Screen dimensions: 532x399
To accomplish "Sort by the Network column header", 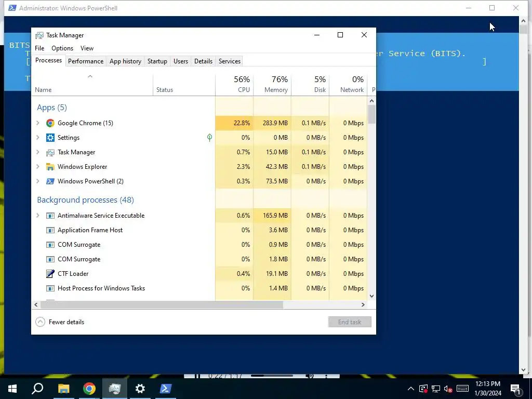I will 349,85.
